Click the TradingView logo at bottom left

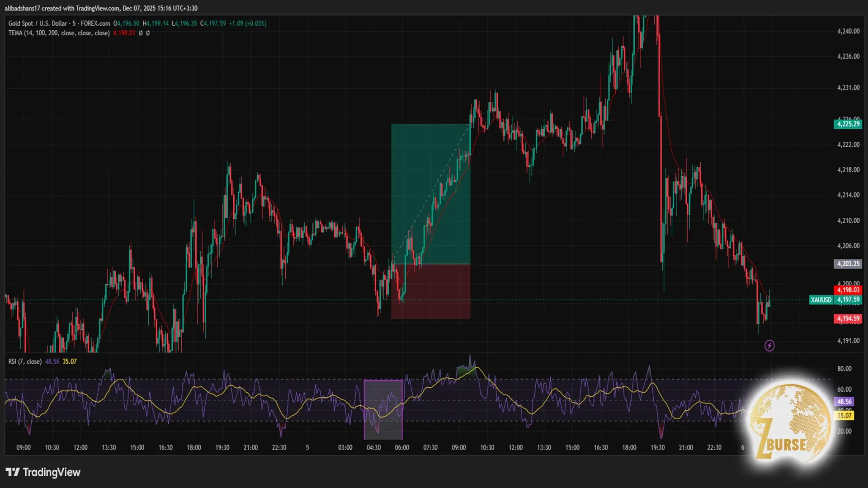43,472
